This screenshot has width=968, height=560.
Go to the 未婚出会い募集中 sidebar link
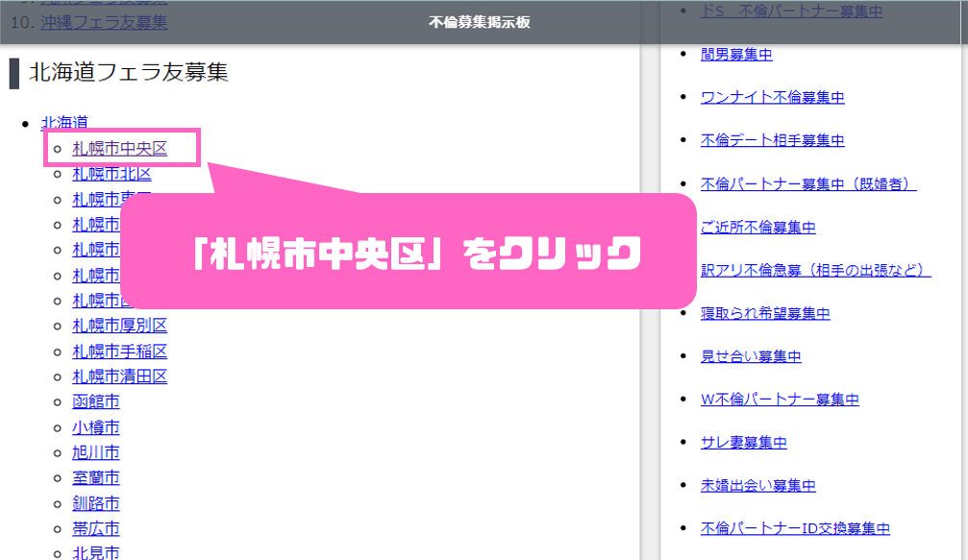point(758,486)
